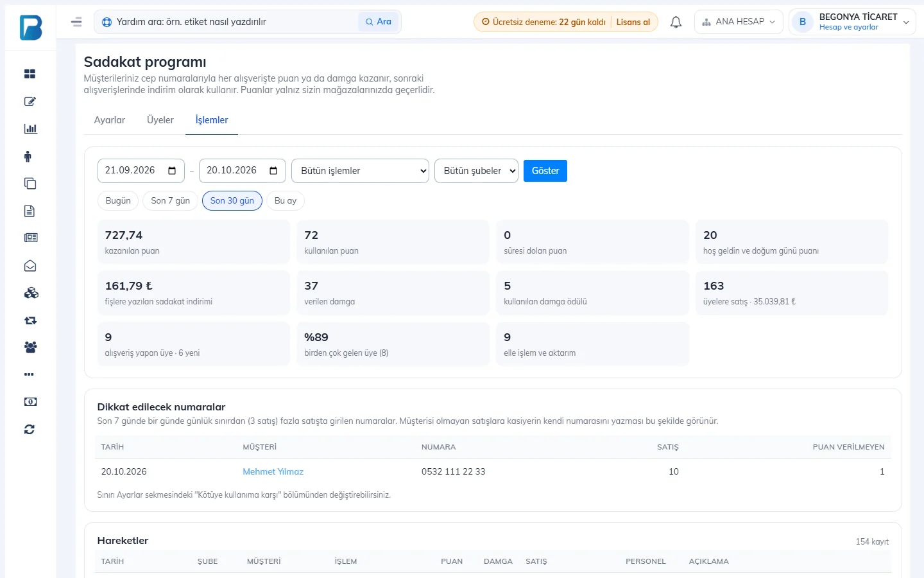The image size is (924, 578).
Task: Click the blue Göster button
Action: coord(545,171)
